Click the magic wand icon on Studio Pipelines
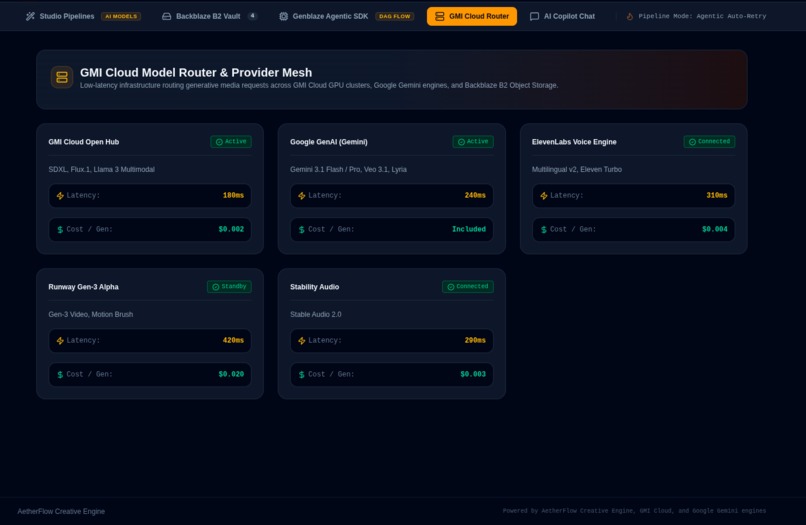The height and width of the screenshot is (525, 806). pos(30,16)
